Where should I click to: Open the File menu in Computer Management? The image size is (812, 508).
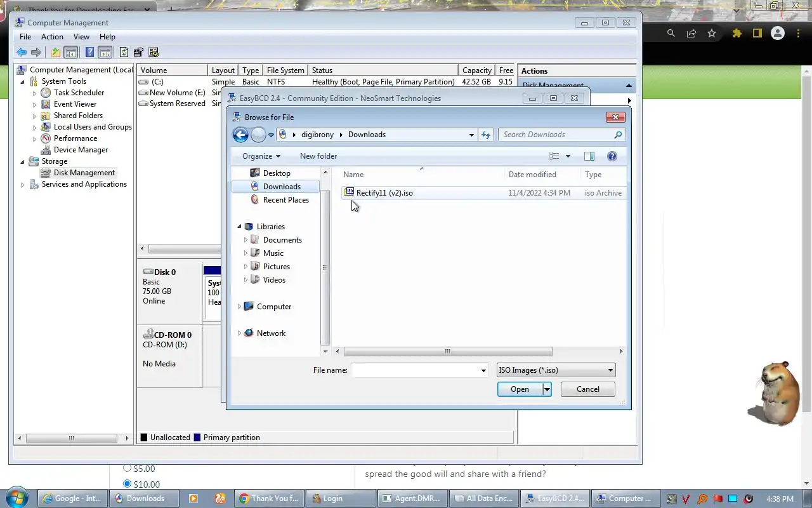click(25, 37)
